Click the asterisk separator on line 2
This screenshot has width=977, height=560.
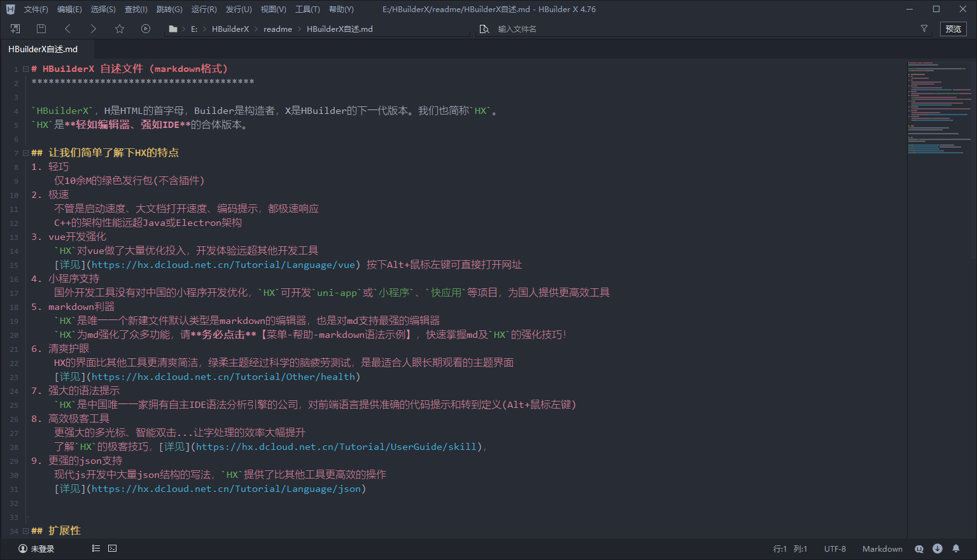pos(143,82)
